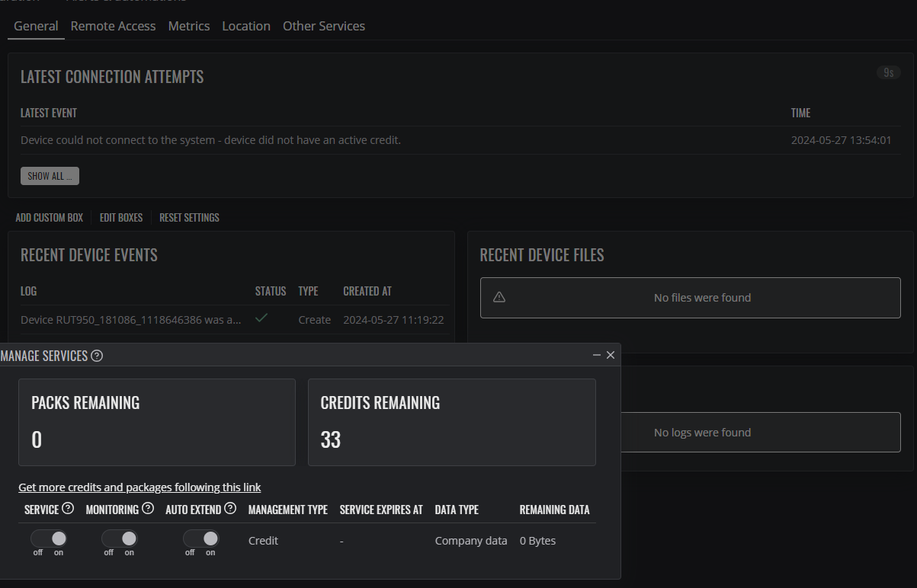
Task: Click TIME column header in connection attempts
Action: click(x=800, y=113)
